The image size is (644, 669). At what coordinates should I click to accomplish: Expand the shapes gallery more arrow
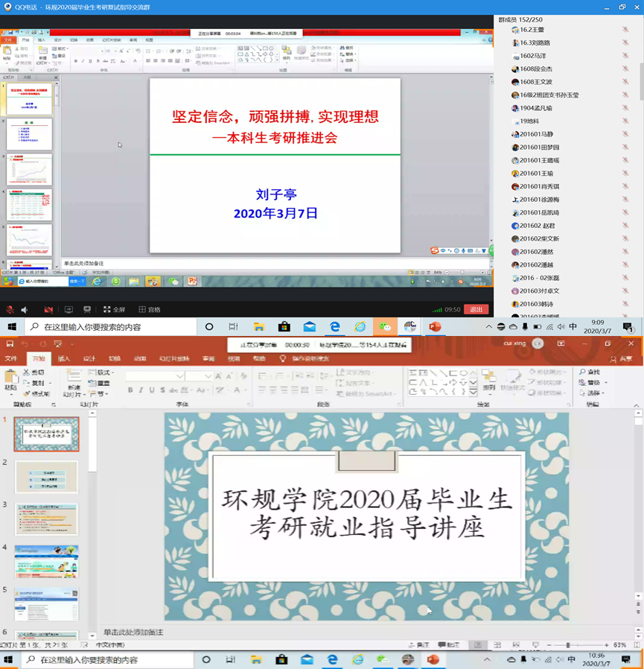(x=474, y=392)
